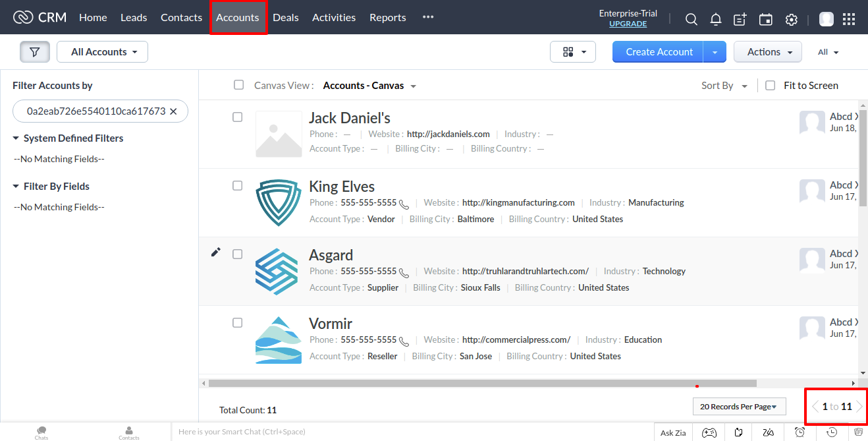This screenshot has width=868, height=441.
Task: Go to the Leads tab
Action: click(x=134, y=17)
